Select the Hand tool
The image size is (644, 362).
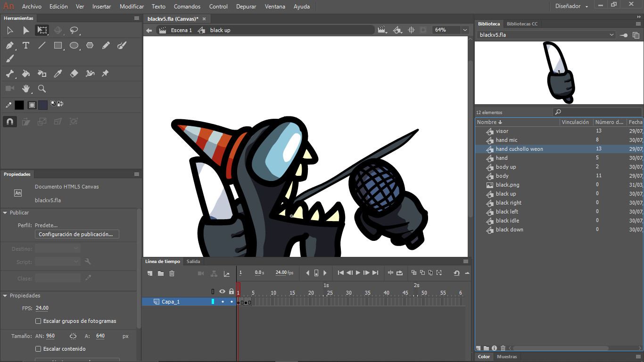(26, 89)
